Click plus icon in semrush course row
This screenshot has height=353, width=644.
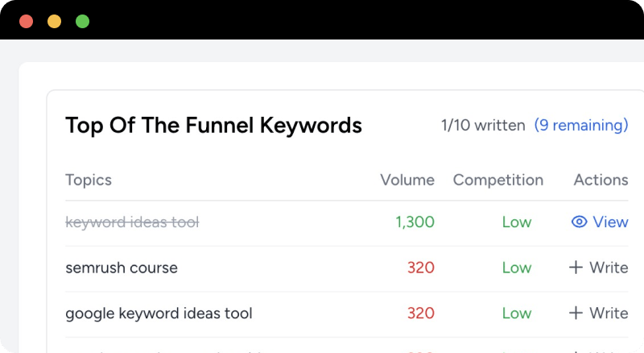(x=576, y=268)
